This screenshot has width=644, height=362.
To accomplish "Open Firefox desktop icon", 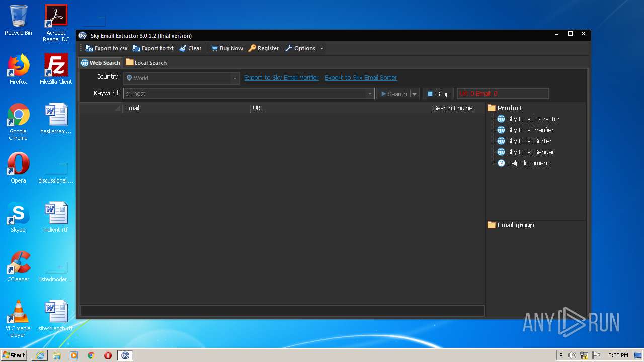I will point(18,69).
